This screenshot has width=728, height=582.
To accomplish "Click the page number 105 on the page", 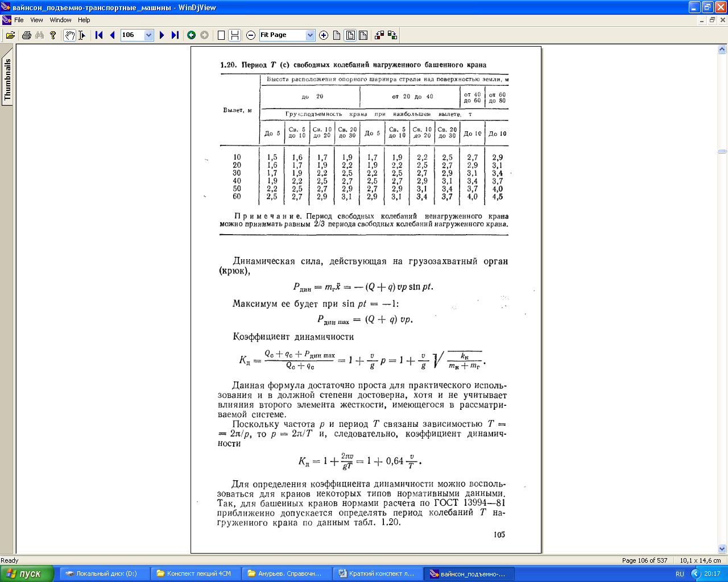I will 499,535.
